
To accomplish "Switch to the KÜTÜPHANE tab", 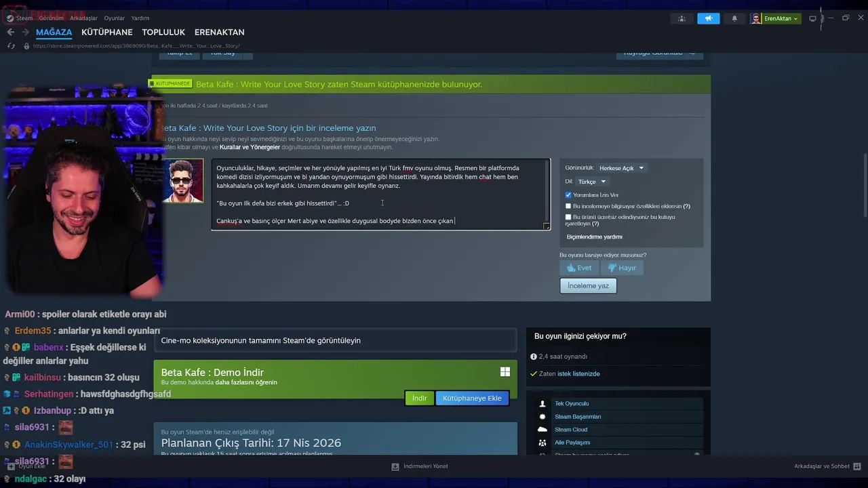I will [x=107, y=32].
